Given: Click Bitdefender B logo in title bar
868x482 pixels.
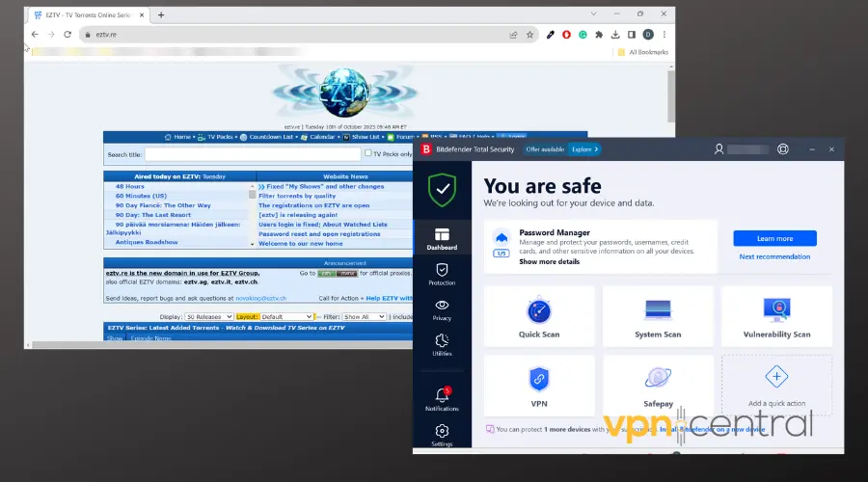Looking at the screenshot, I should coord(426,149).
